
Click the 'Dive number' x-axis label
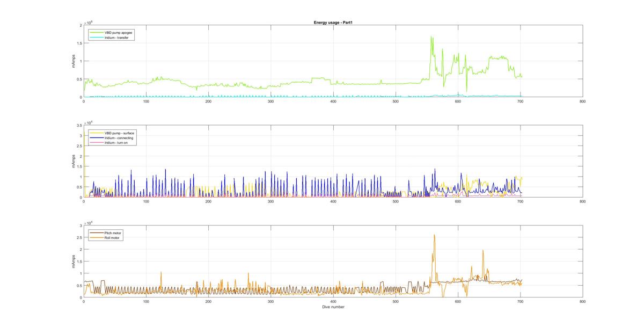pyautogui.click(x=333, y=307)
